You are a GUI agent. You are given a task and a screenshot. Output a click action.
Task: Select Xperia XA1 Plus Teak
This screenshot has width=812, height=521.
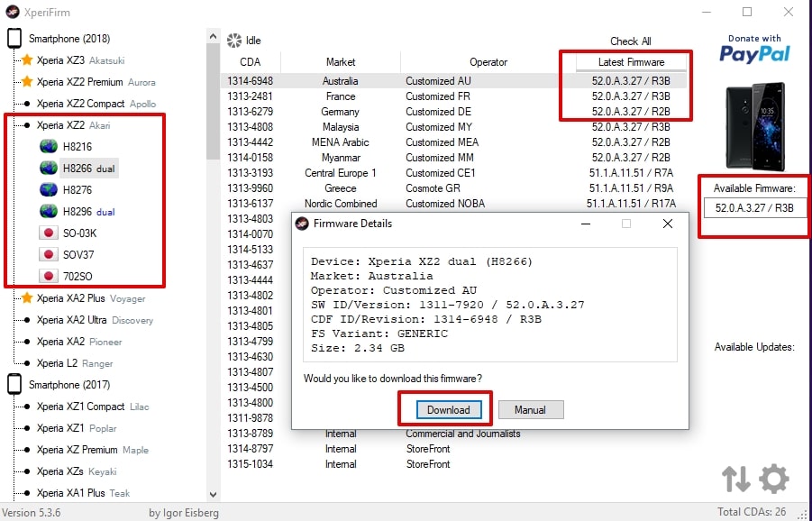click(84, 493)
